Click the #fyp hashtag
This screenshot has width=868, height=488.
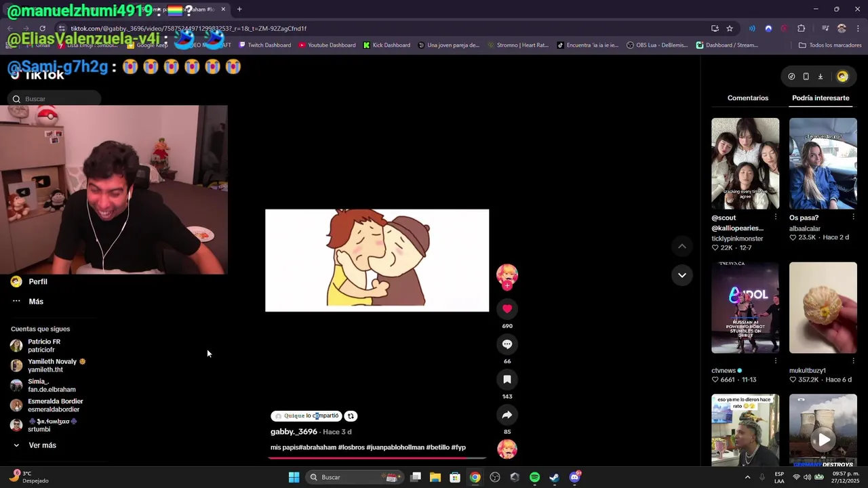[x=458, y=447]
